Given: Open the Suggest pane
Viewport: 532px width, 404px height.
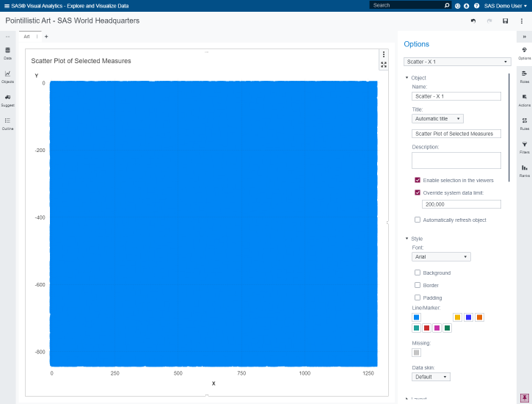Looking at the screenshot, I should point(7,101).
